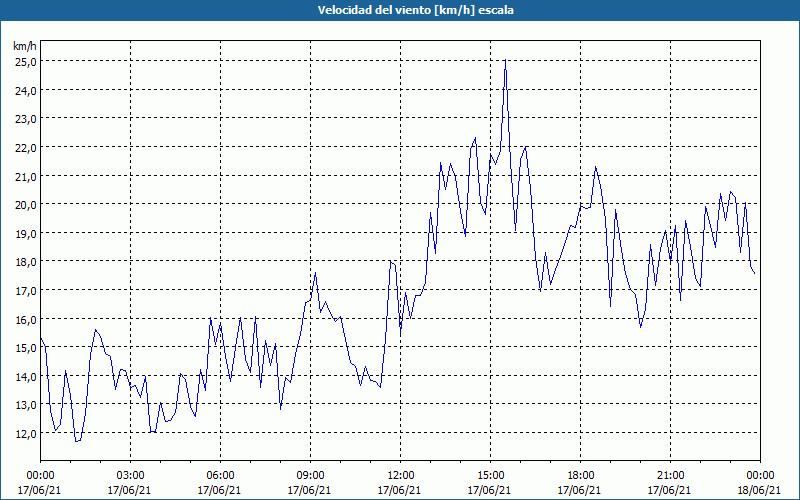
Task: Select the '24,0' y-axis label
Action: point(26,90)
